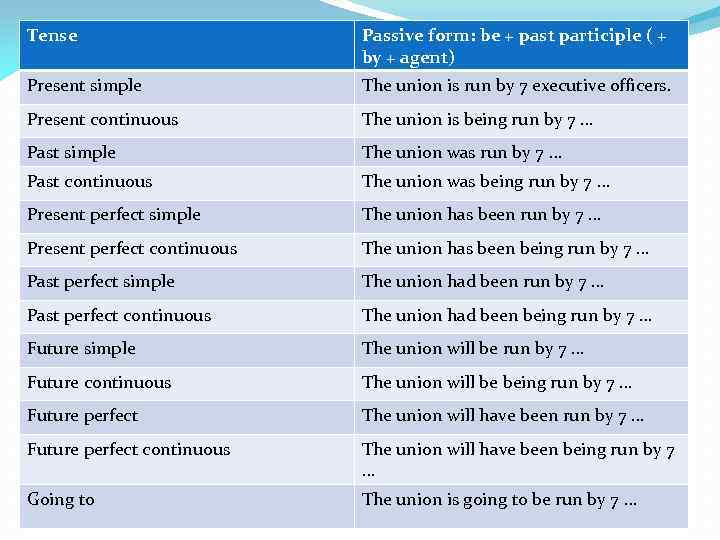
Task: Select the "Past perfect simple" cell
Action: [x=100, y=282]
